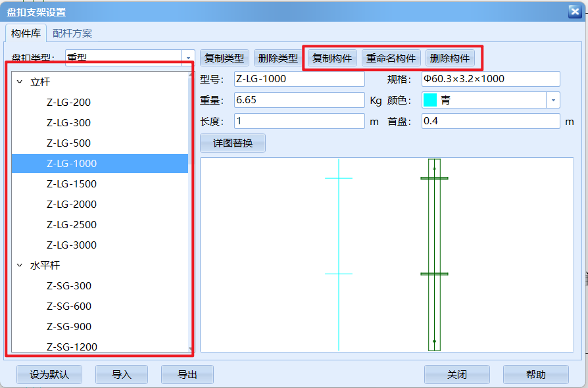
Task: Switch to the 配杆方案 tab
Action: [x=72, y=33]
